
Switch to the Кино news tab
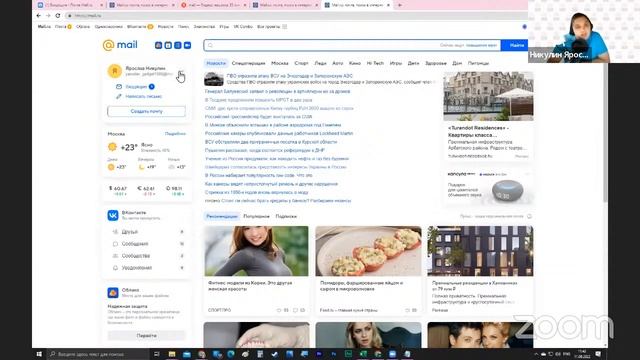pyautogui.click(x=355, y=63)
